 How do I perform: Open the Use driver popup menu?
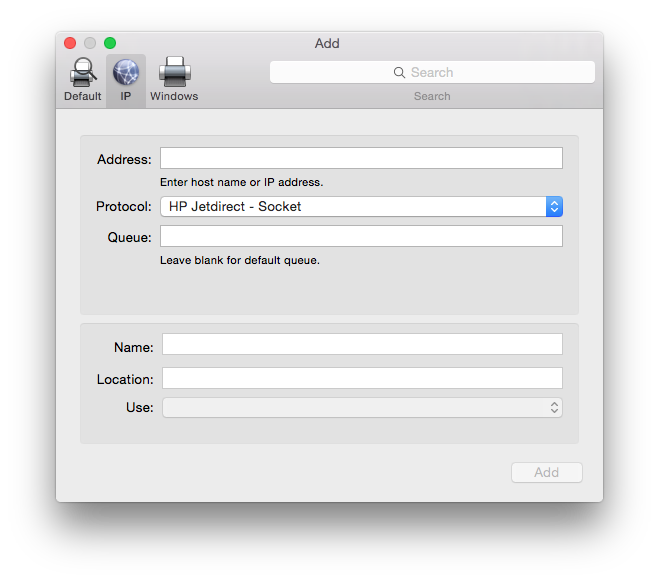pyautogui.click(x=362, y=408)
